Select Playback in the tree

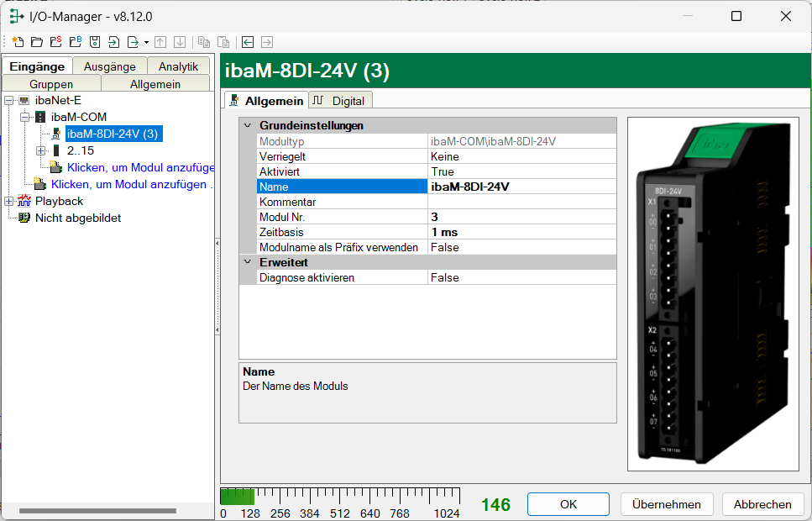tap(59, 201)
